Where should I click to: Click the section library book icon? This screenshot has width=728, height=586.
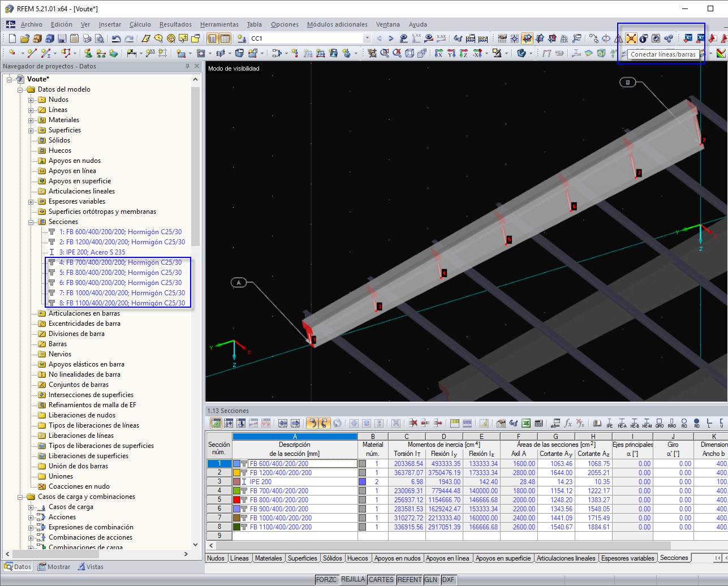coord(597,423)
